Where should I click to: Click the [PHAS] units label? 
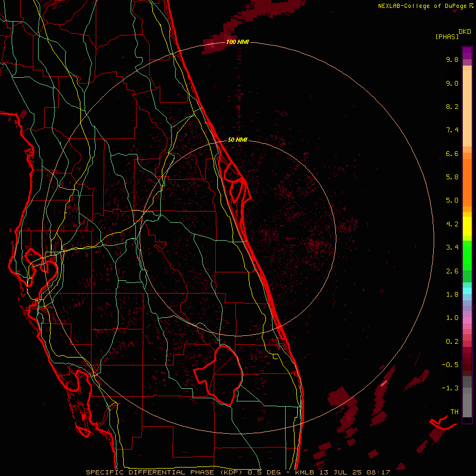447,36
